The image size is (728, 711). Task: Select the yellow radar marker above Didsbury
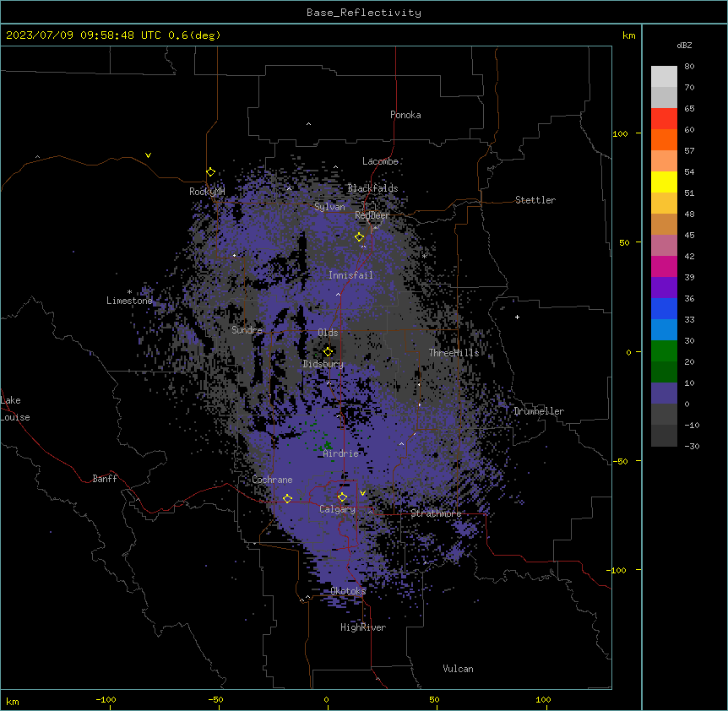[x=328, y=351]
